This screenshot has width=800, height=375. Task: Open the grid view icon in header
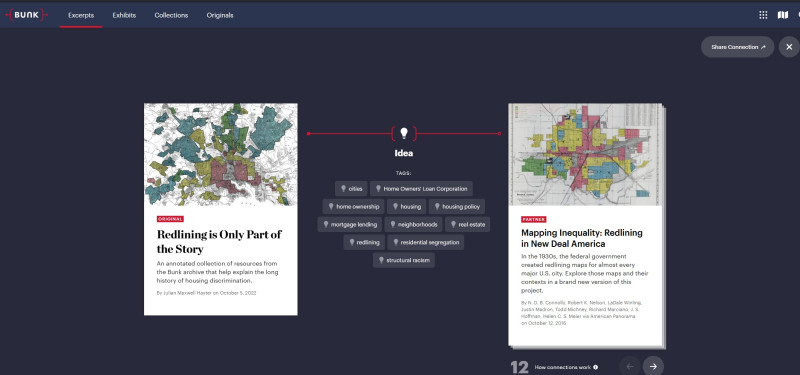[x=763, y=15]
